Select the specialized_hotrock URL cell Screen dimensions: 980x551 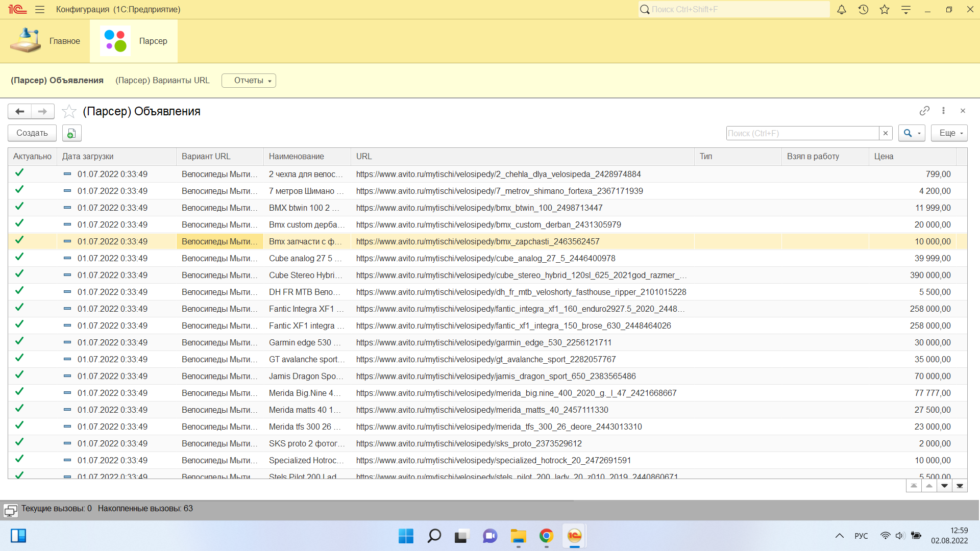tap(522, 461)
